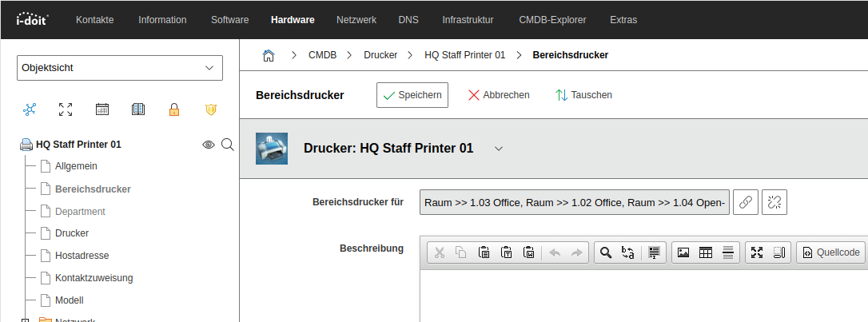The width and height of the screenshot is (868, 322).
Task: Open the Extras menu
Action: 623,19
